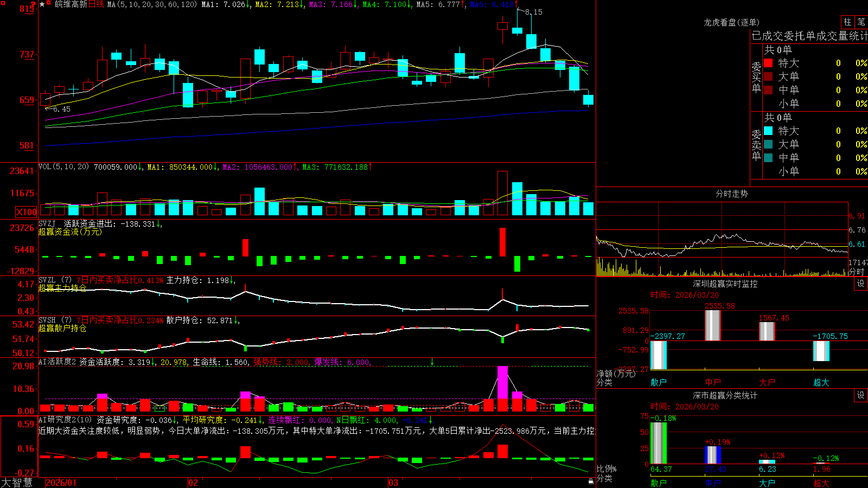Click the 超赢散户持仓 yellow label
Image resolution: width=868 pixels, height=488 pixels.
[x=62, y=328]
